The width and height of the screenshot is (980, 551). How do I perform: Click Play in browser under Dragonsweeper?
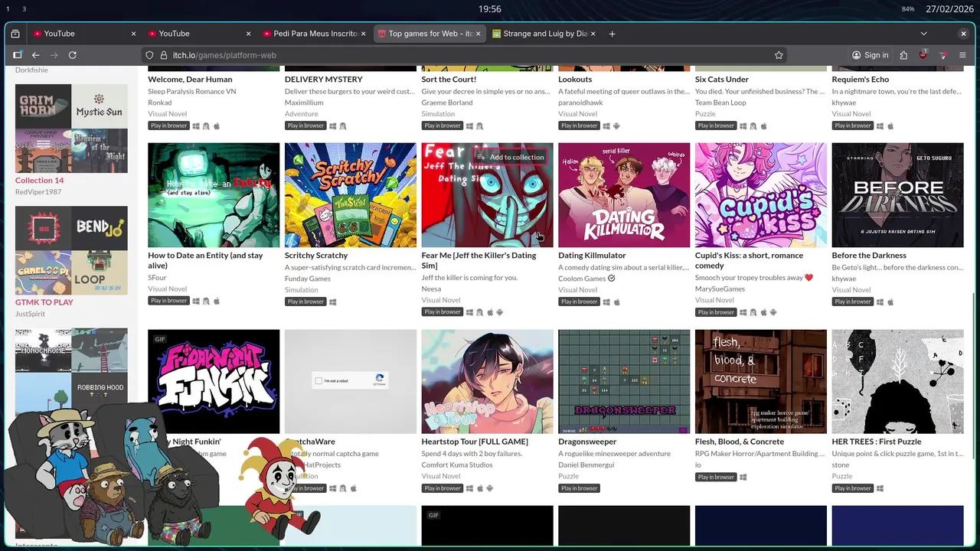click(580, 488)
